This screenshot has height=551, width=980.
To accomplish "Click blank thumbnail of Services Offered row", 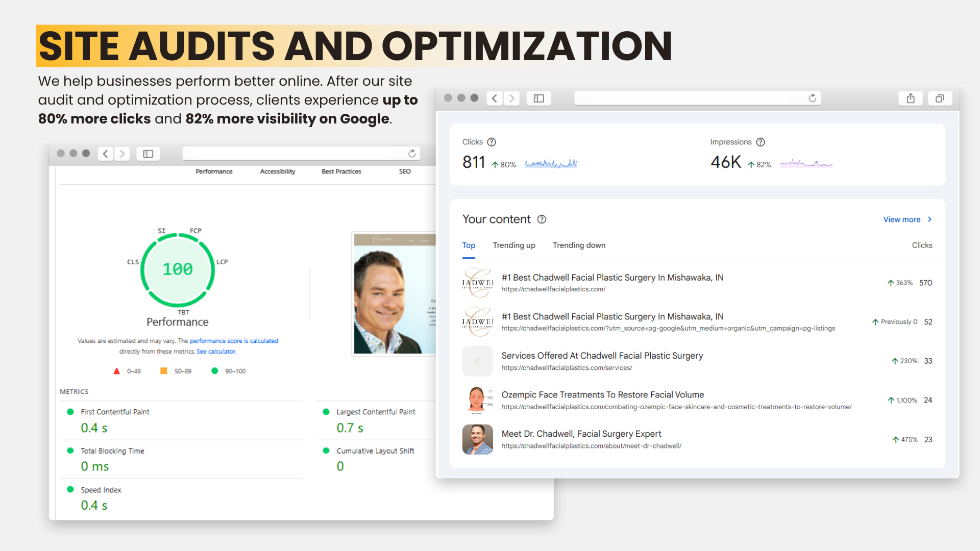I will click(x=477, y=361).
